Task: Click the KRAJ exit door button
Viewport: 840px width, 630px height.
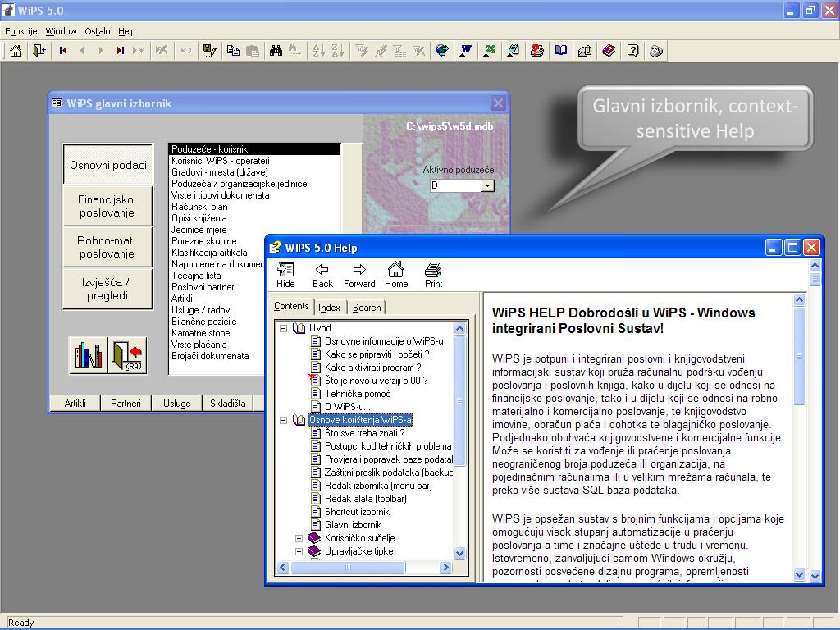Action: (x=128, y=354)
